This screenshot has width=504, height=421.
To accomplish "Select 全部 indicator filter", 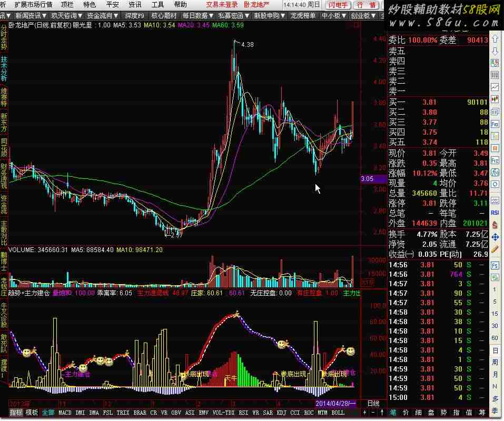I will (x=48, y=413).
